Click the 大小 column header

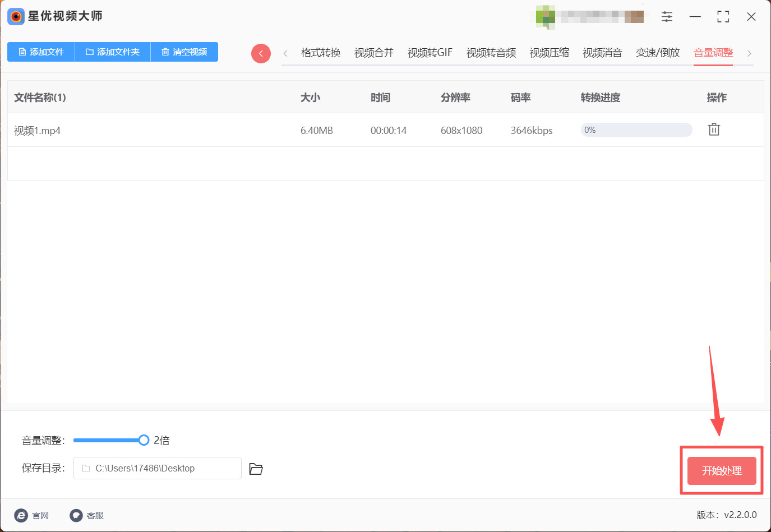click(310, 98)
